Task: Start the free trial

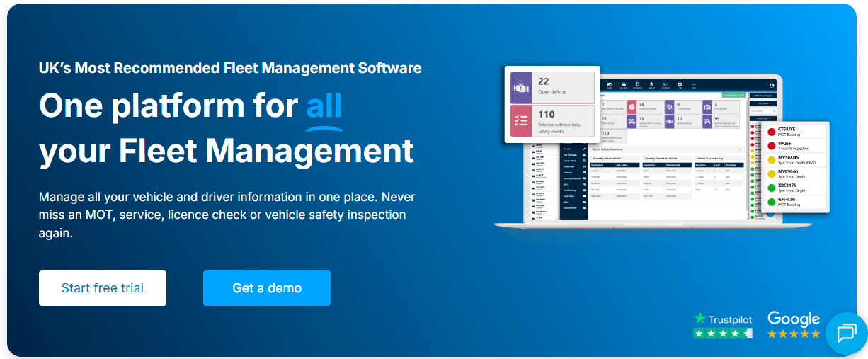Action: (103, 288)
